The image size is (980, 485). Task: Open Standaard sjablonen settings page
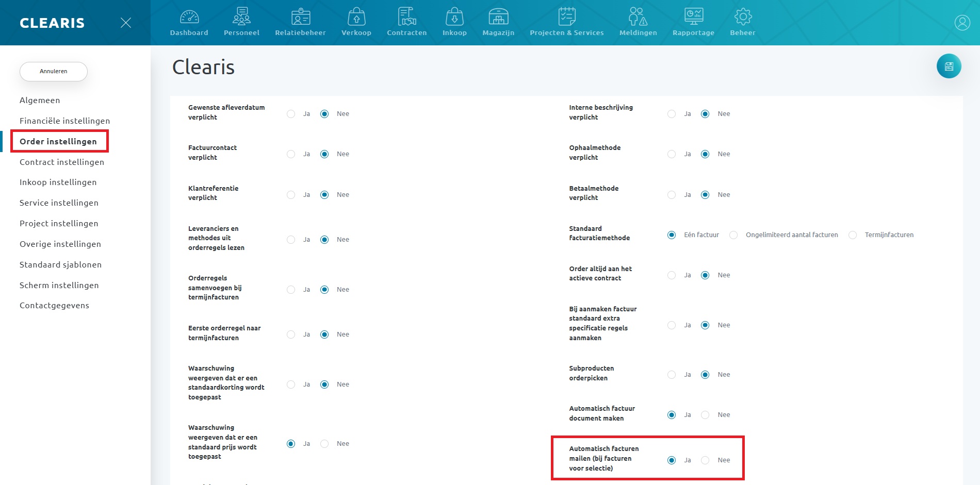(60, 264)
